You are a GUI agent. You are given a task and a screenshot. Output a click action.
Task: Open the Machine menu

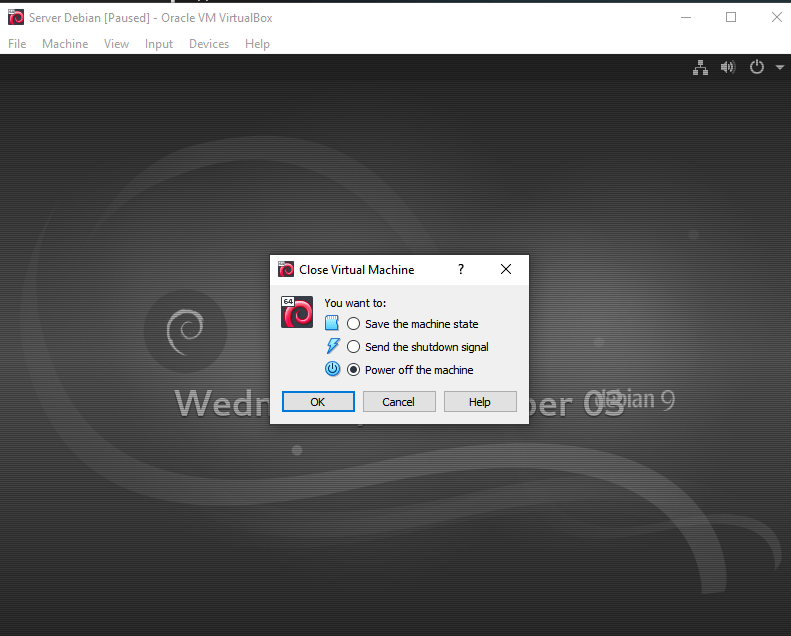[65, 44]
